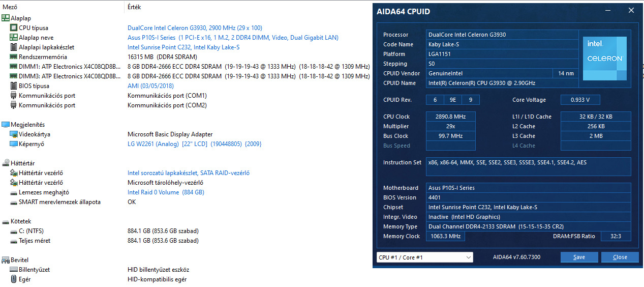The width and height of the screenshot is (644, 287).
Task: Click the 14 nm process value
Action: (565, 73)
